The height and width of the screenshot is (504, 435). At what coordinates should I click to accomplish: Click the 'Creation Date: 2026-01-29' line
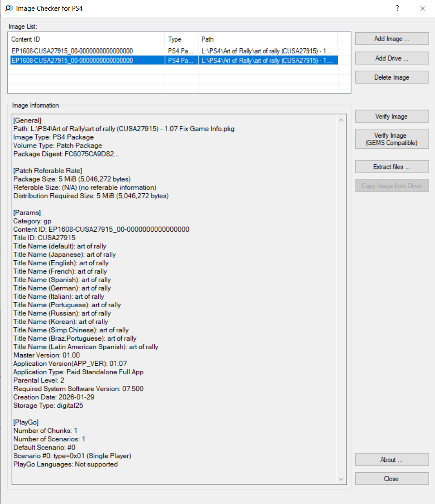click(54, 397)
